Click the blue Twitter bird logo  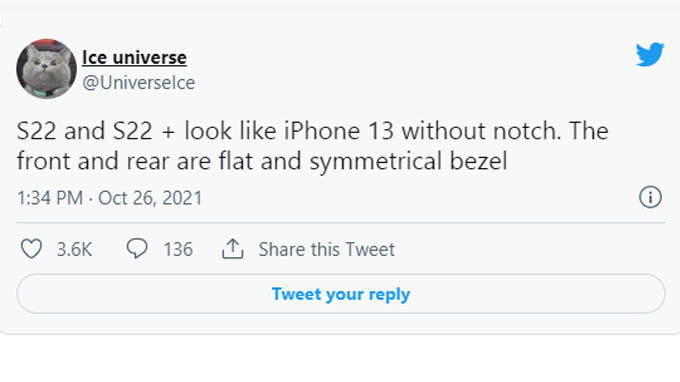pos(650,54)
